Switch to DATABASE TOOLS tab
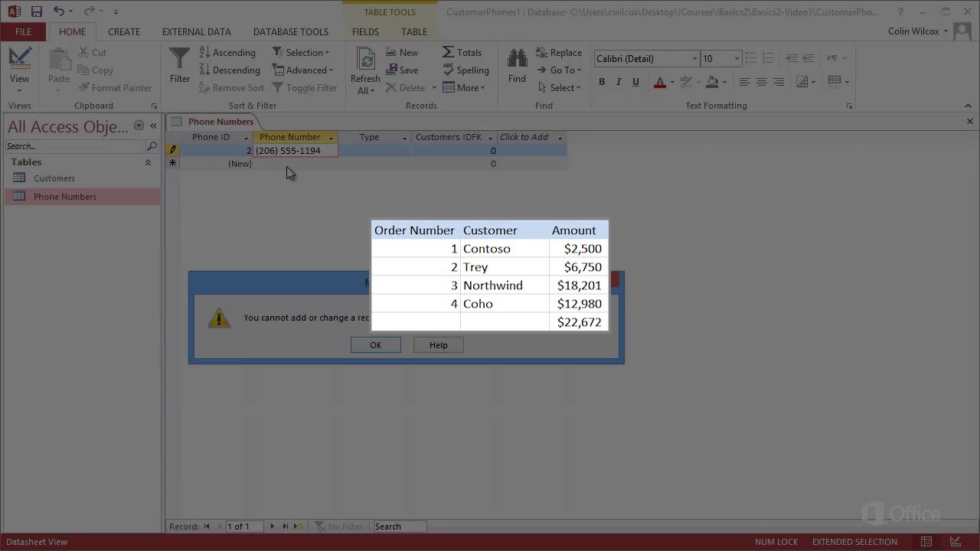Screen dimensions: 980x551 tap(291, 31)
